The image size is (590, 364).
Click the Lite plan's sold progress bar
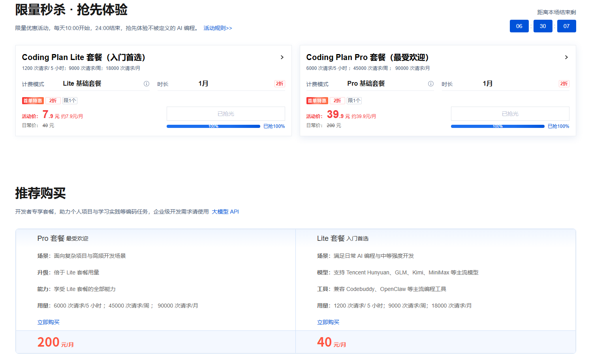(x=213, y=126)
